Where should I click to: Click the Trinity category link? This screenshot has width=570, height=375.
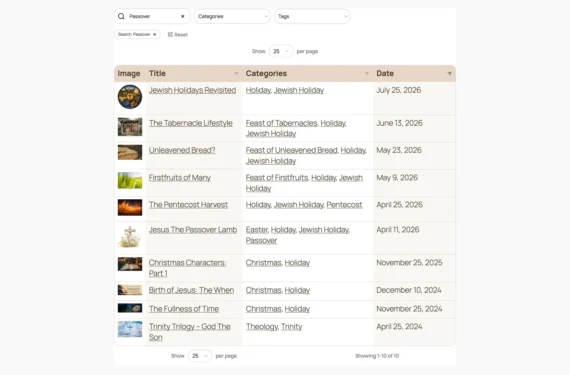pos(292,327)
